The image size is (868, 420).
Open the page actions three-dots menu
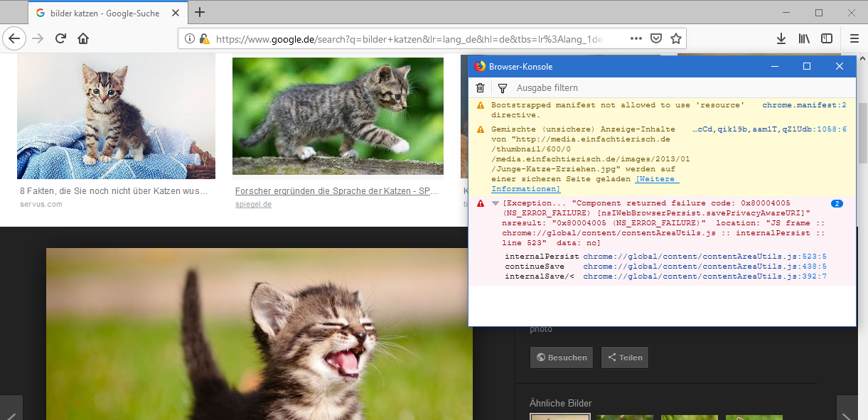[x=636, y=38]
